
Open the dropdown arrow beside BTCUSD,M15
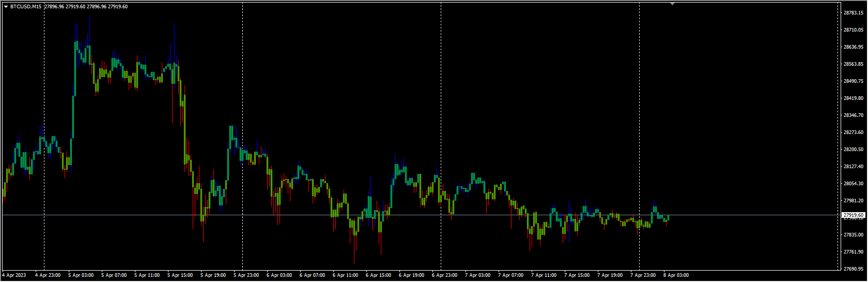(x=6, y=7)
